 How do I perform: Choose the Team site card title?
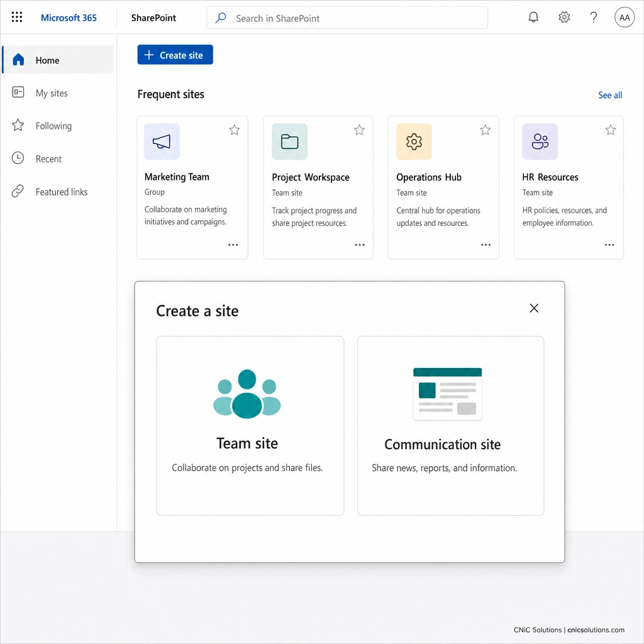pos(247,443)
